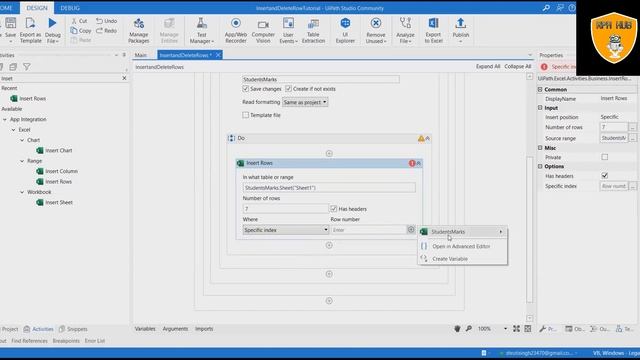Select Insert Column activity
The image size is (640, 360).
[x=57, y=171]
